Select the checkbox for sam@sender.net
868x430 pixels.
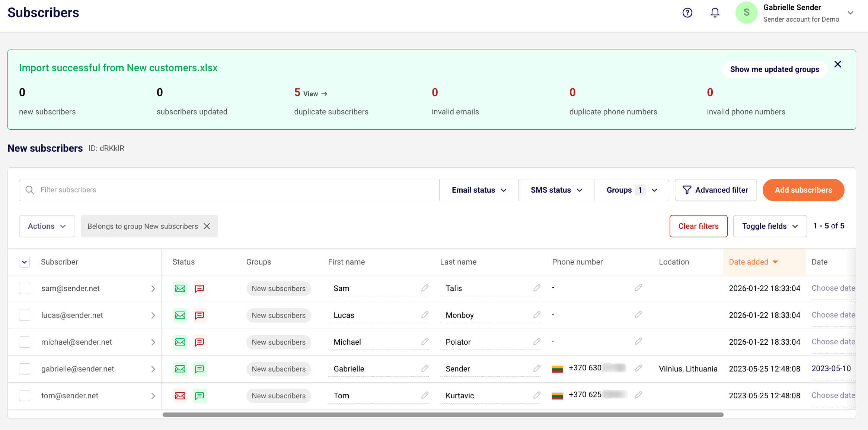tap(25, 288)
